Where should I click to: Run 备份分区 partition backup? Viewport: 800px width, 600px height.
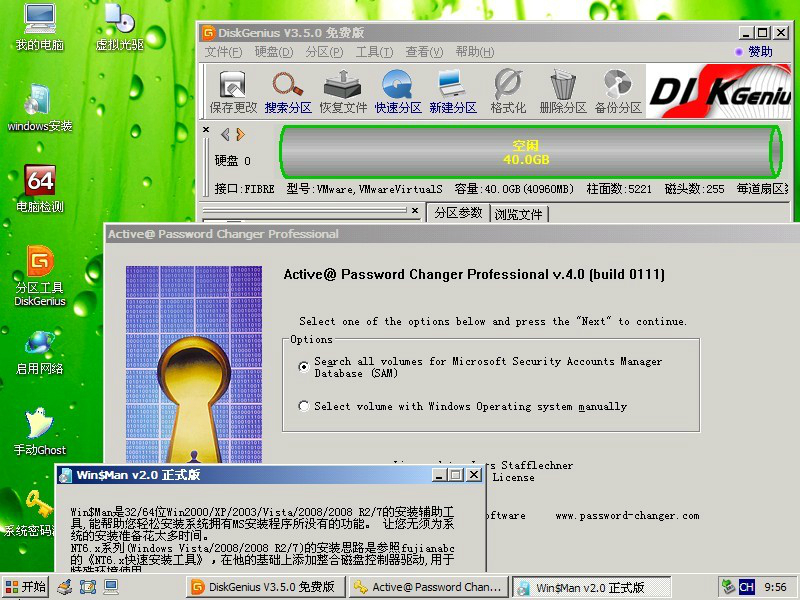[x=620, y=90]
